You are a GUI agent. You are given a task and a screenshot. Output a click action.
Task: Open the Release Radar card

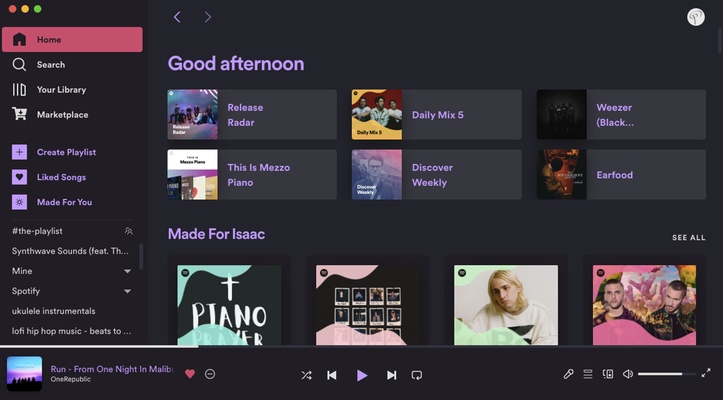coord(252,114)
